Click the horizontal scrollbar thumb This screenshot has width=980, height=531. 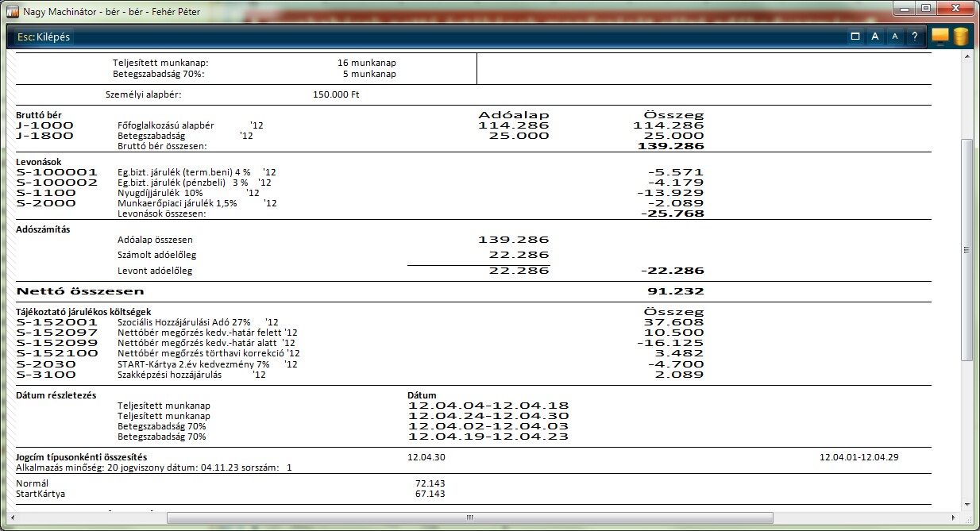pyautogui.click(x=470, y=518)
